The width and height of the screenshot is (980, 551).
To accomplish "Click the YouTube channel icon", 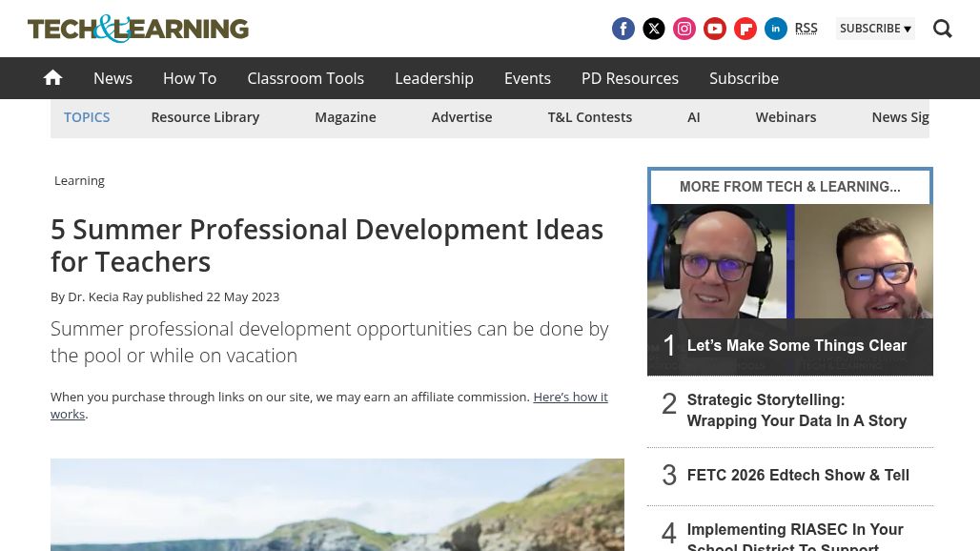I will 715,29.
